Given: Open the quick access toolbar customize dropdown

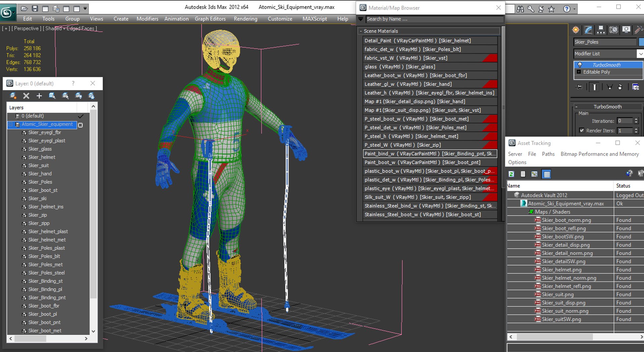Looking at the screenshot, I should pyautogui.click(x=85, y=8).
